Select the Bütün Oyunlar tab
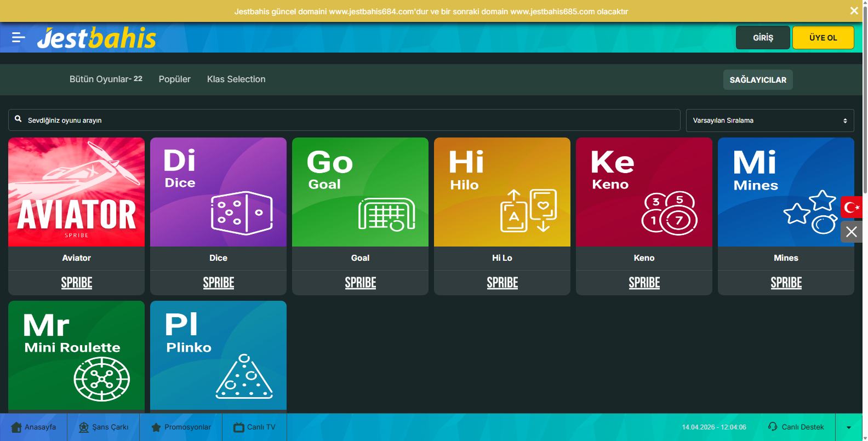This screenshot has height=441, width=868. 106,79
